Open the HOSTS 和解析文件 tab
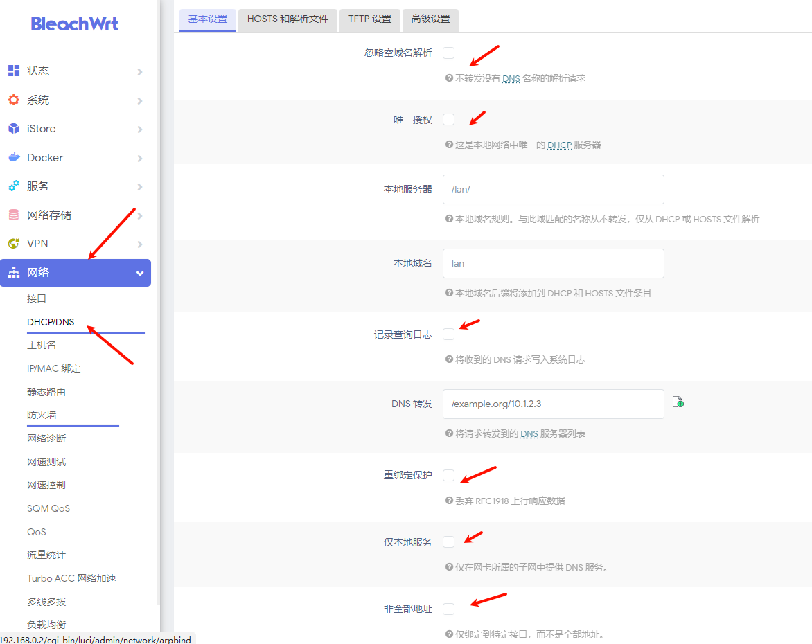 [x=288, y=19]
